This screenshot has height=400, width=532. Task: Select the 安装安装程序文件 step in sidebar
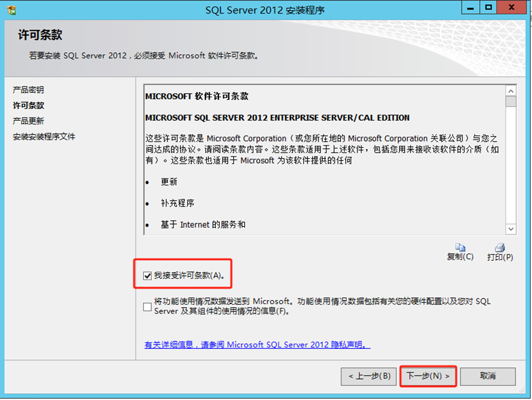(x=44, y=137)
